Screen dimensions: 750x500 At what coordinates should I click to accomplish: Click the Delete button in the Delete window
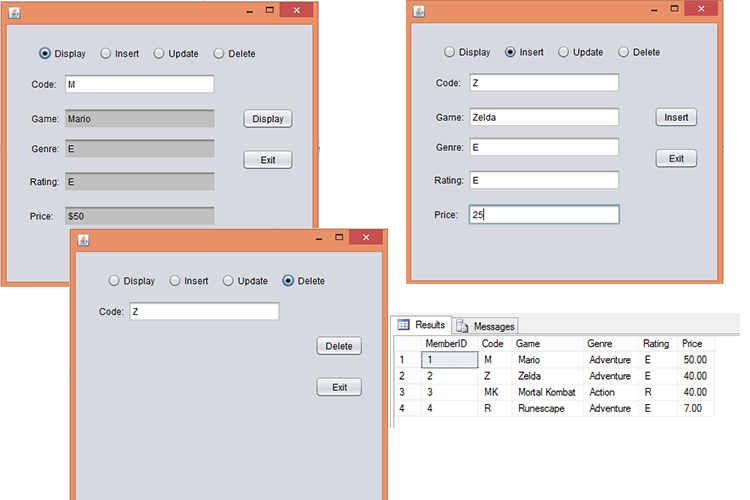(339, 346)
